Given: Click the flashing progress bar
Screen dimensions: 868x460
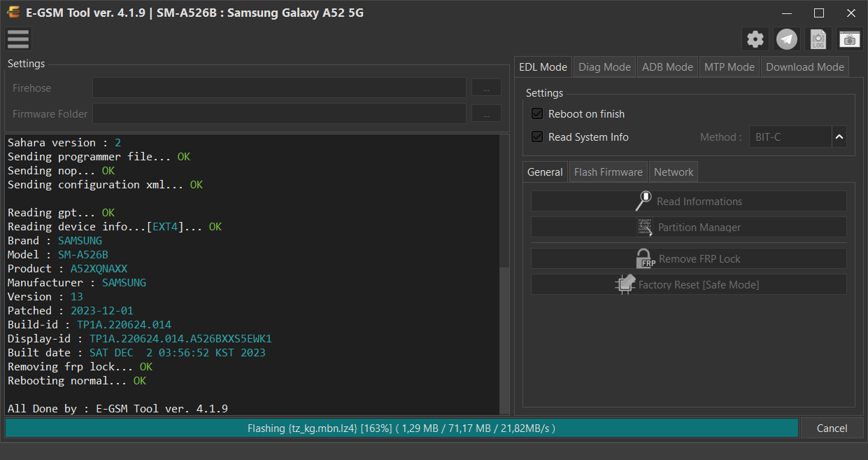Looking at the screenshot, I should pos(401,428).
